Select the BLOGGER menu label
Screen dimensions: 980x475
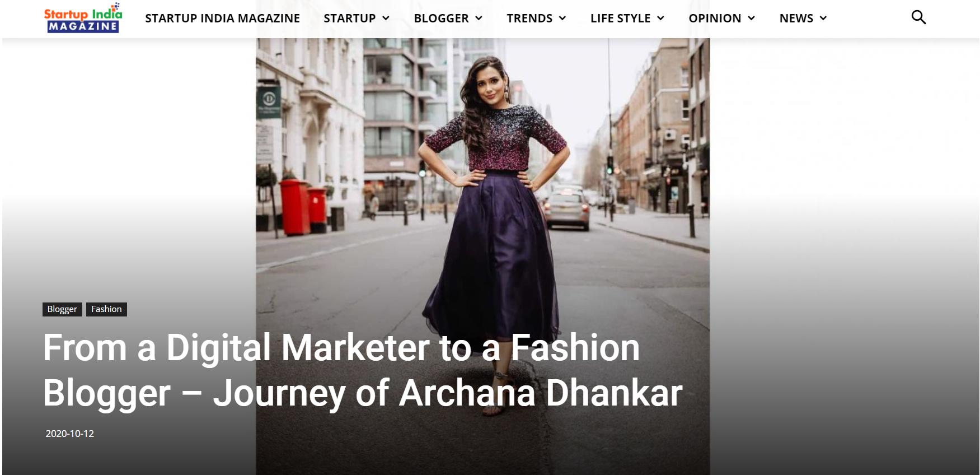tap(442, 18)
